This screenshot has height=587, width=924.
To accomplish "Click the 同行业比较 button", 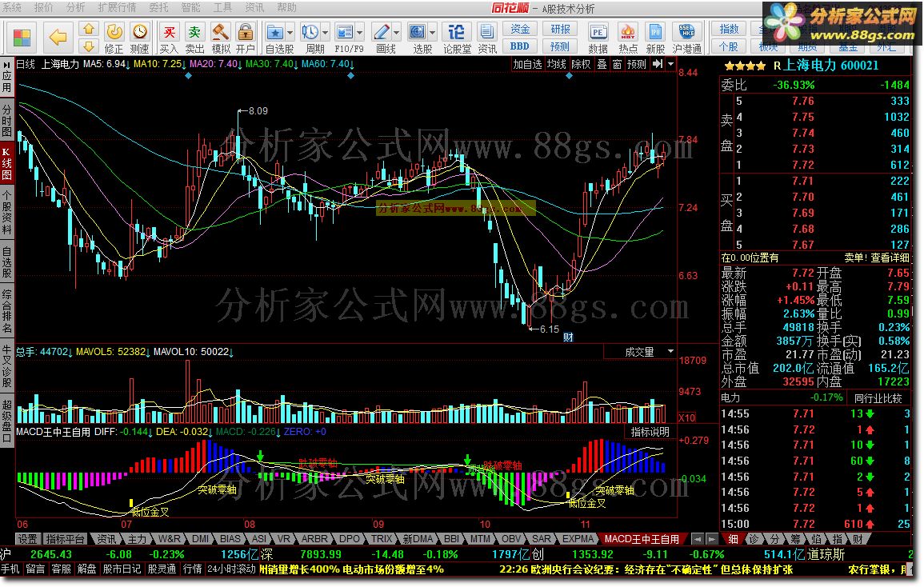I will point(878,397).
